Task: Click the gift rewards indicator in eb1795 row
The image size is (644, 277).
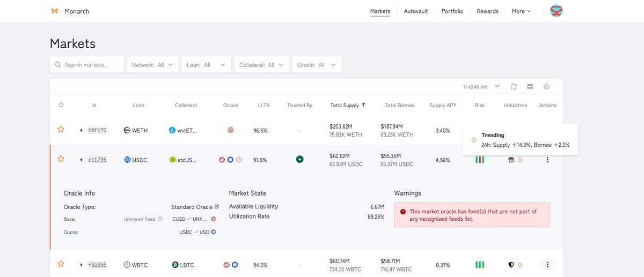Action: click(511, 160)
